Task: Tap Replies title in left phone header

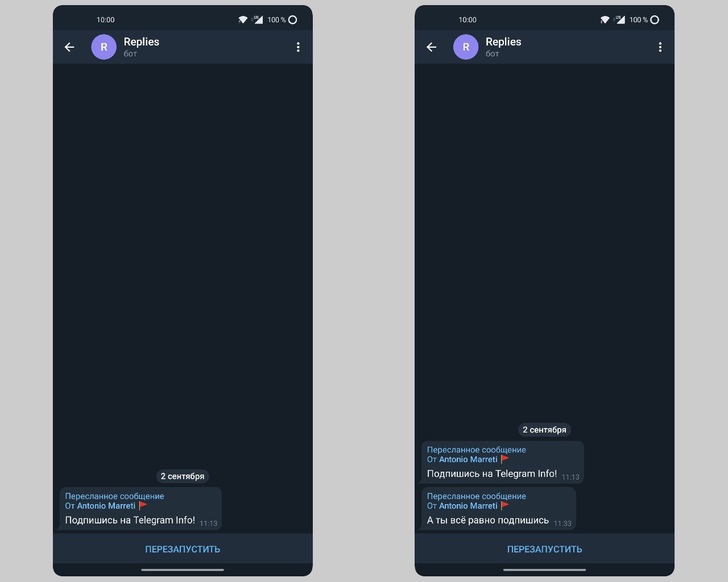Action: (x=142, y=41)
